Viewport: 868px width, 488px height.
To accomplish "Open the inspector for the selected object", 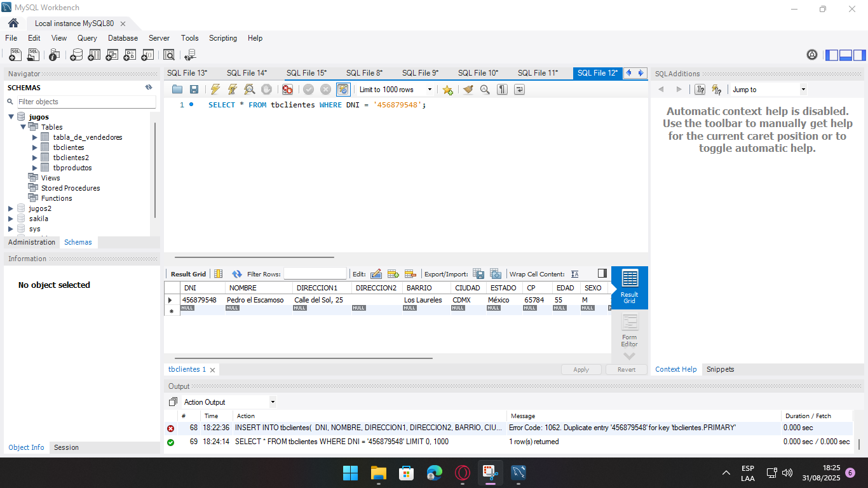I will pos(55,55).
